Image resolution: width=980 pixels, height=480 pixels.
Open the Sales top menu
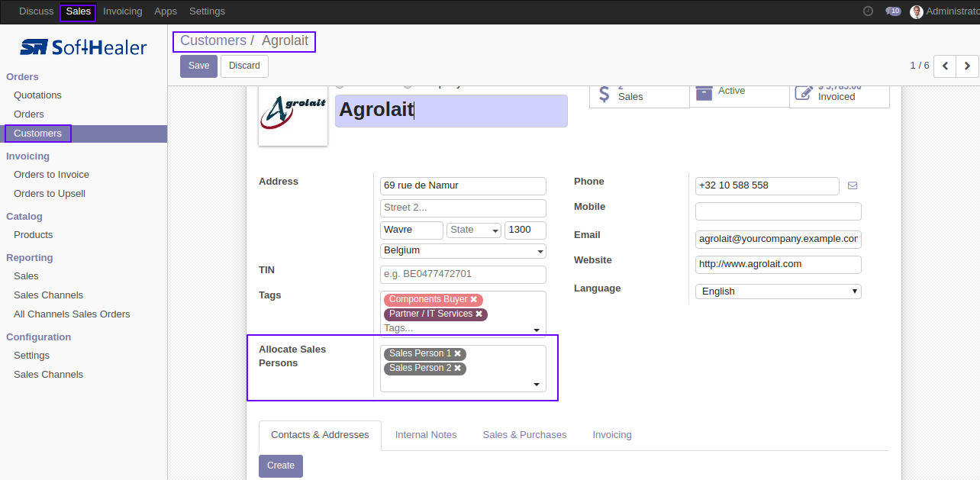tap(79, 11)
